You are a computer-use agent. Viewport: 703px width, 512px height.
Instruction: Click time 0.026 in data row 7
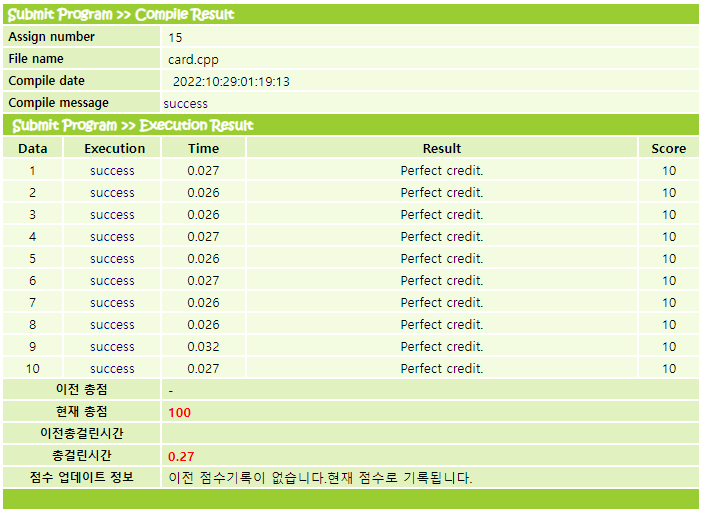203,303
